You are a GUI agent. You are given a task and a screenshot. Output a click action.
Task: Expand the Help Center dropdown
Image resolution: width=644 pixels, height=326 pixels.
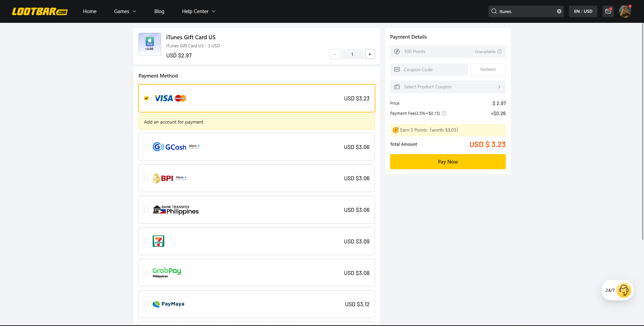click(199, 11)
